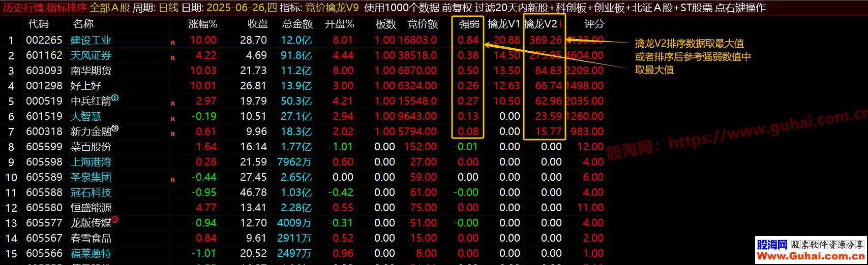
Task: Select stock name 菜百股份
Action: coord(91,147)
